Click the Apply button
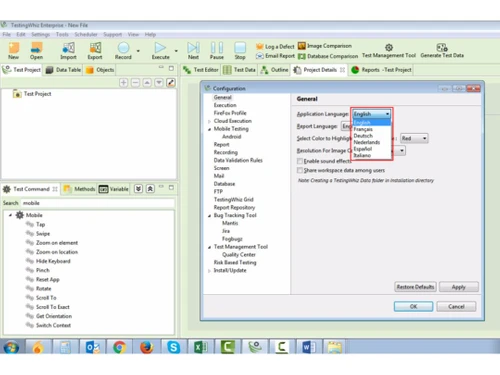This screenshot has width=500, height=375. coord(459,287)
